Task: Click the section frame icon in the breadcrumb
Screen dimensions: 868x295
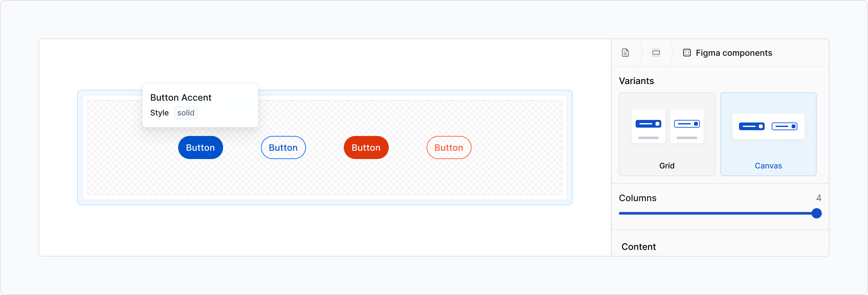Action: [656, 53]
